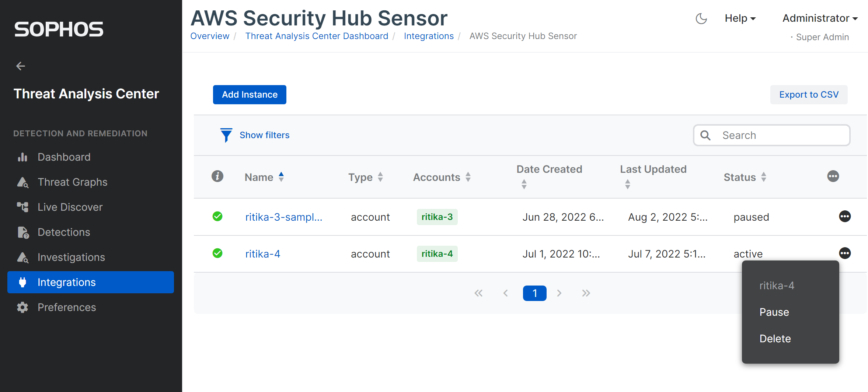Open Threat Graphs from the sidebar
The width and height of the screenshot is (868, 392).
[72, 182]
